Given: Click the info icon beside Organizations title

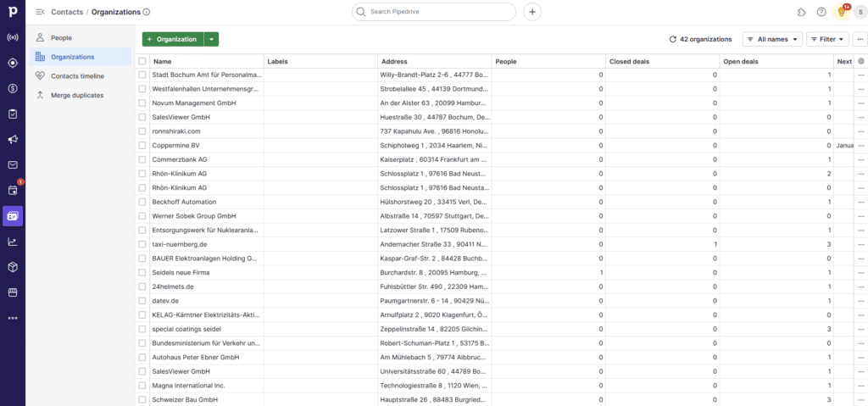Looking at the screenshot, I should coord(146,12).
